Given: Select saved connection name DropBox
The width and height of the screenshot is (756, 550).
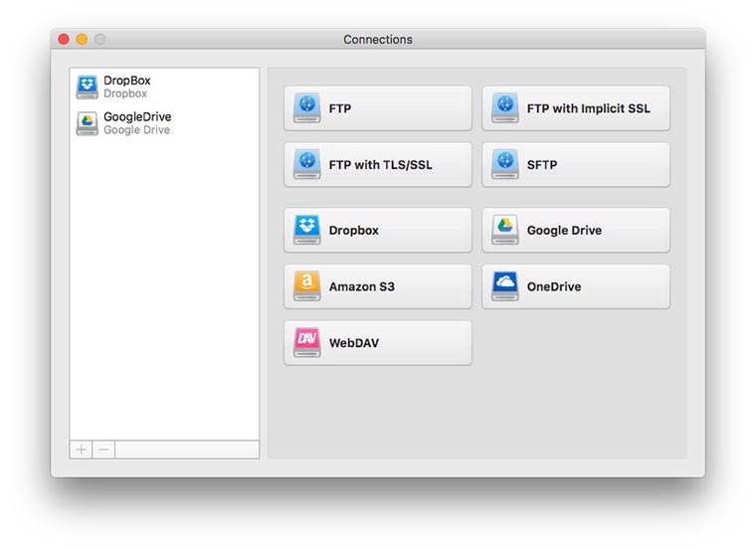Looking at the screenshot, I should tap(126, 81).
